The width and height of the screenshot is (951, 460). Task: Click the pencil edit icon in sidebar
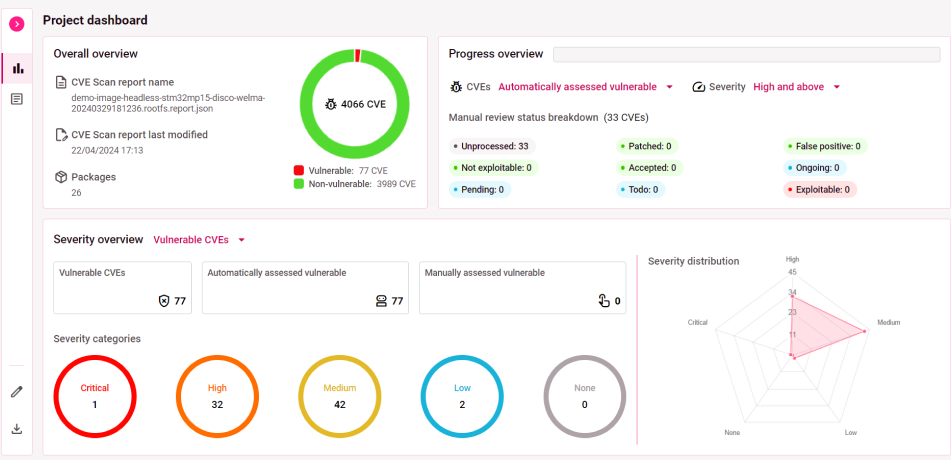tap(17, 391)
